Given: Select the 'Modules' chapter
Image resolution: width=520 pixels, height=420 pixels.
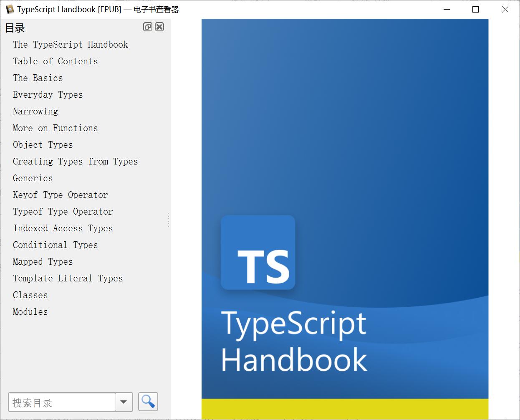Looking at the screenshot, I should click(30, 312).
